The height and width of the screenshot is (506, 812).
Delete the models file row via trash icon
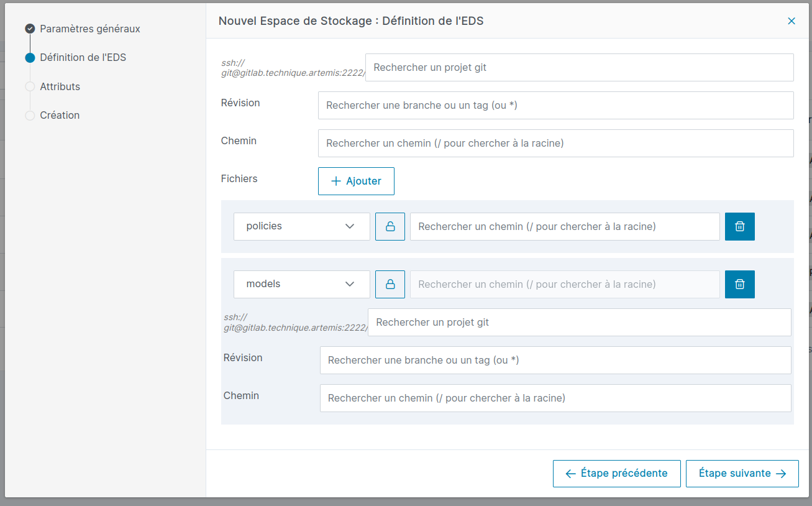(739, 284)
